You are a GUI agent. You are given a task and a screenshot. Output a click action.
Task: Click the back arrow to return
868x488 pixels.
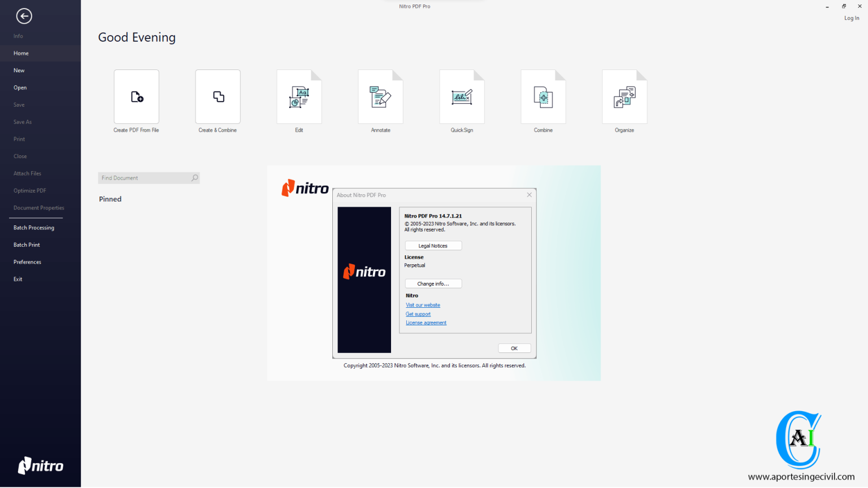pos(24,16)
